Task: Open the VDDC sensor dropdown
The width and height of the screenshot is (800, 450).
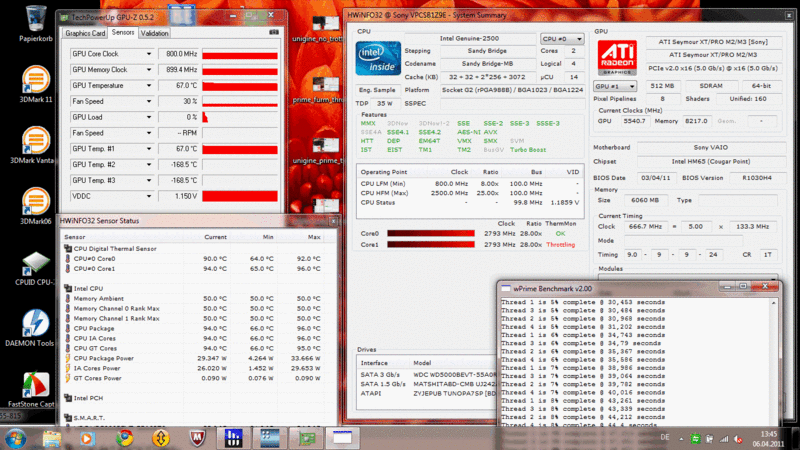Action: pyautogui.click(x=149, y=196)
